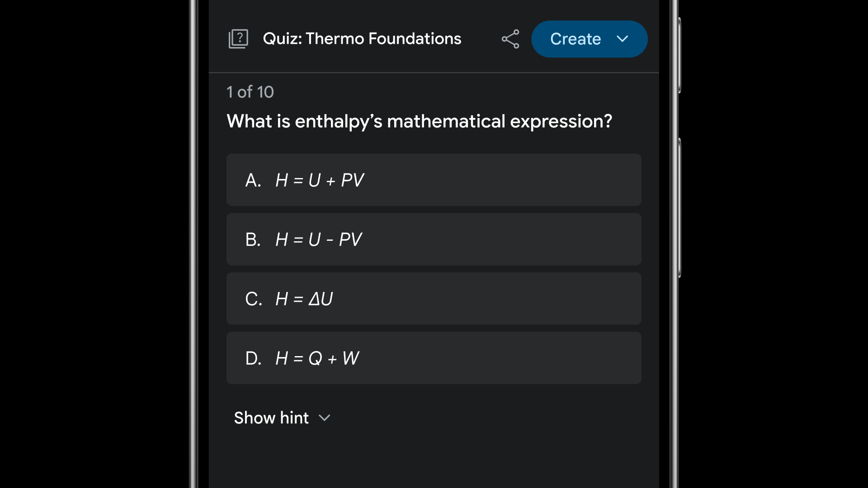The image size is (868, 488).
Task: Pick option D: H = Q + W
Action: point(434,358)
